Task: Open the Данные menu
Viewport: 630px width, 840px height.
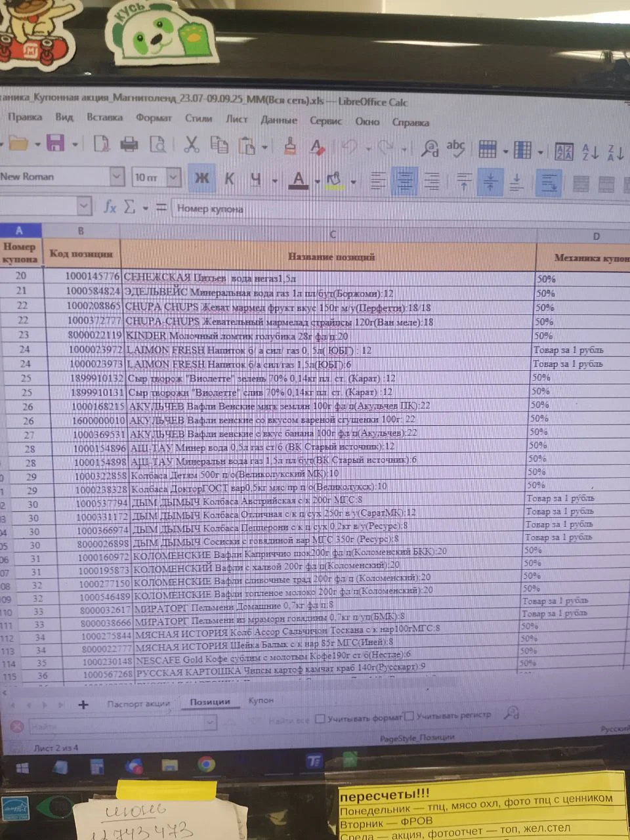Action: [279, 120]
